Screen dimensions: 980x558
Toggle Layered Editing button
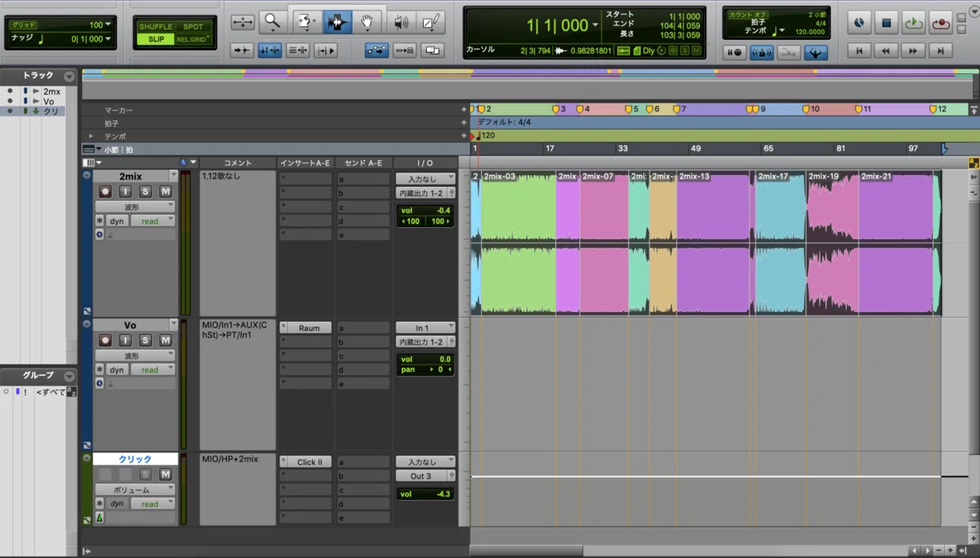click(432, 51)
